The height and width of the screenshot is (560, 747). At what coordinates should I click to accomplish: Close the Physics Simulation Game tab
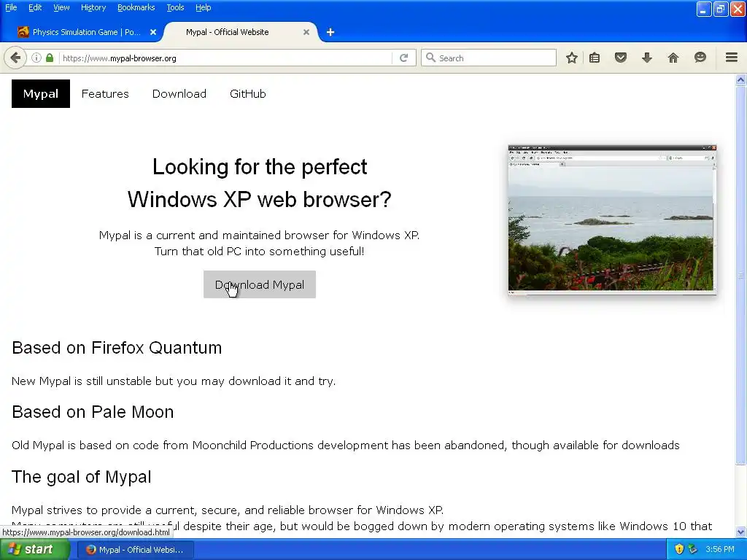[153, 32]
